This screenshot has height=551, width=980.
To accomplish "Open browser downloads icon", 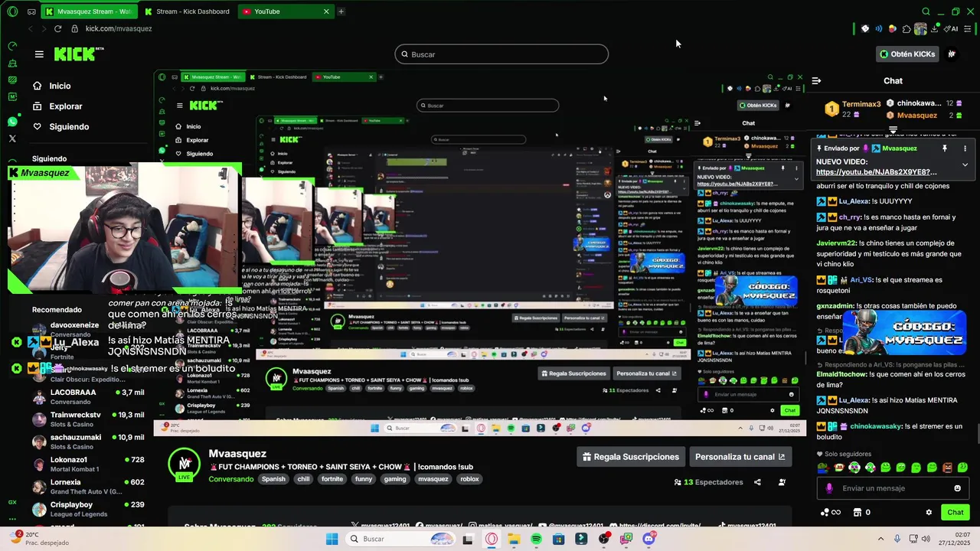I will pos(935,28).
